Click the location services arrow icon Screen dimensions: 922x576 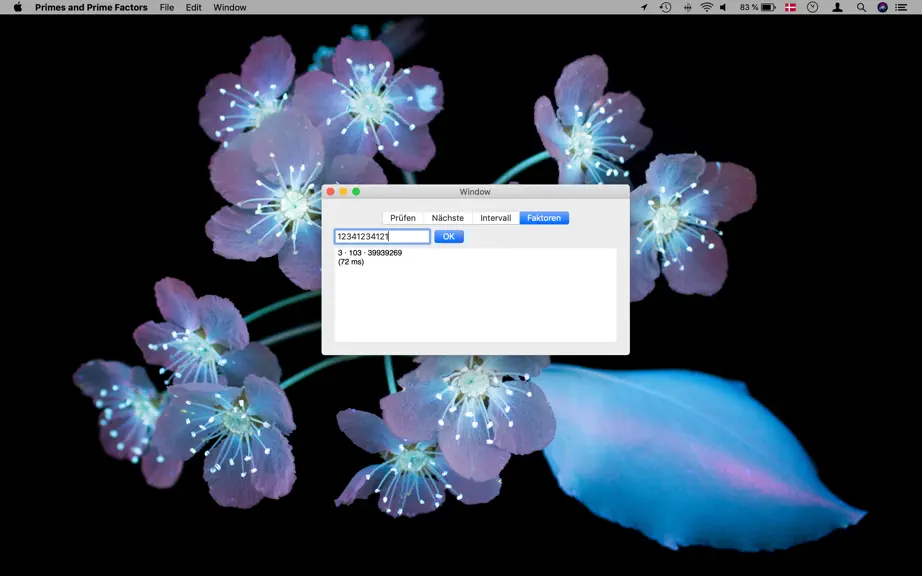(644, 7)
